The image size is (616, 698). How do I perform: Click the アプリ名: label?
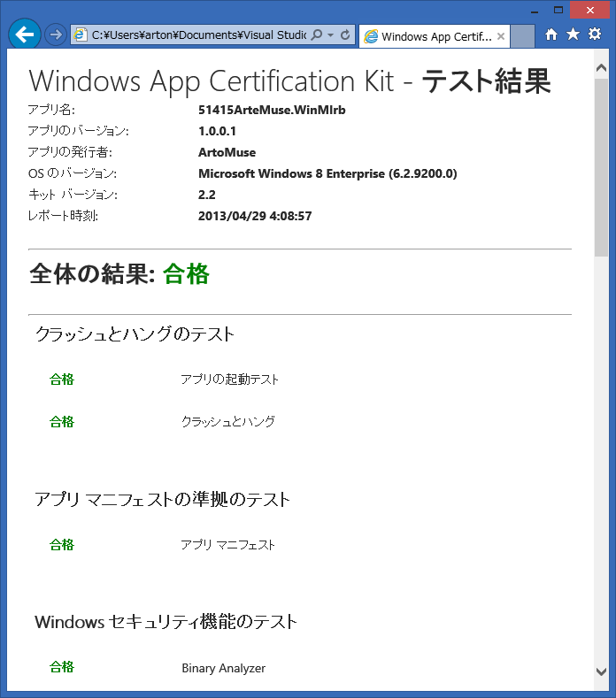click(x=51, y=110)
